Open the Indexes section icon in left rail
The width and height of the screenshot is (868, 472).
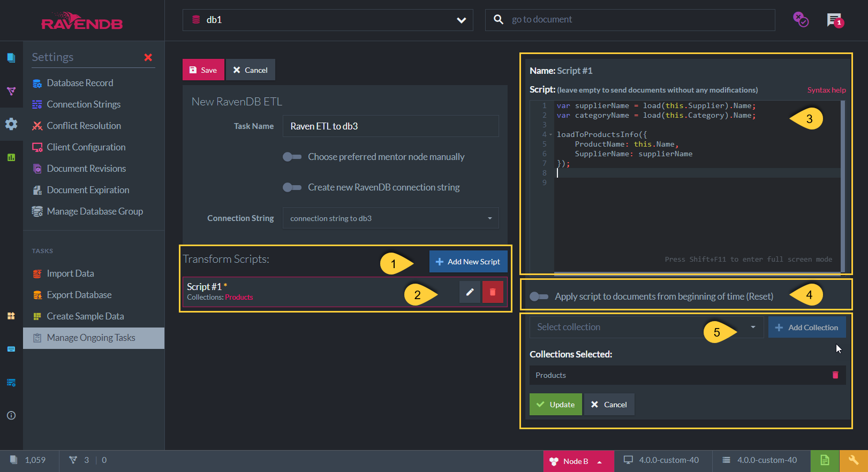coord(11,91)
